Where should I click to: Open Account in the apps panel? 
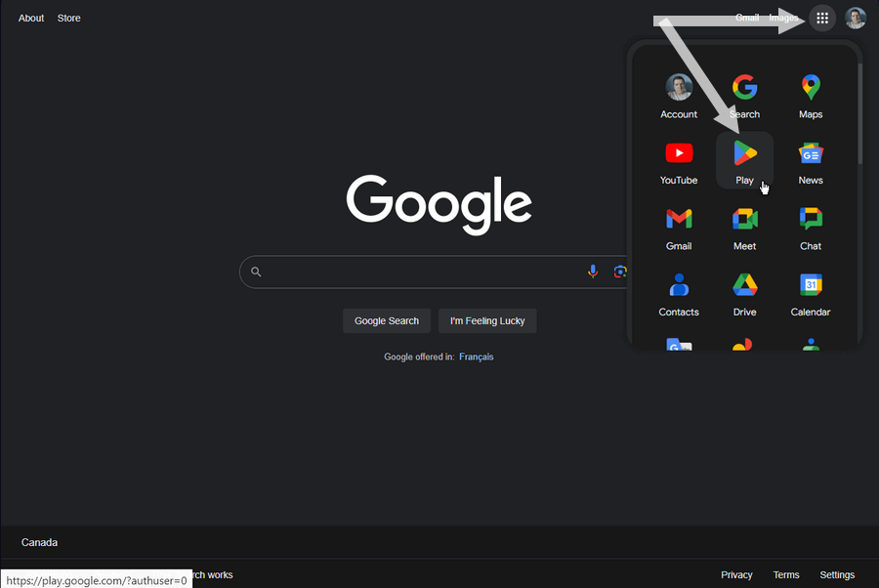pyautogui.click(x=679, y=96)
